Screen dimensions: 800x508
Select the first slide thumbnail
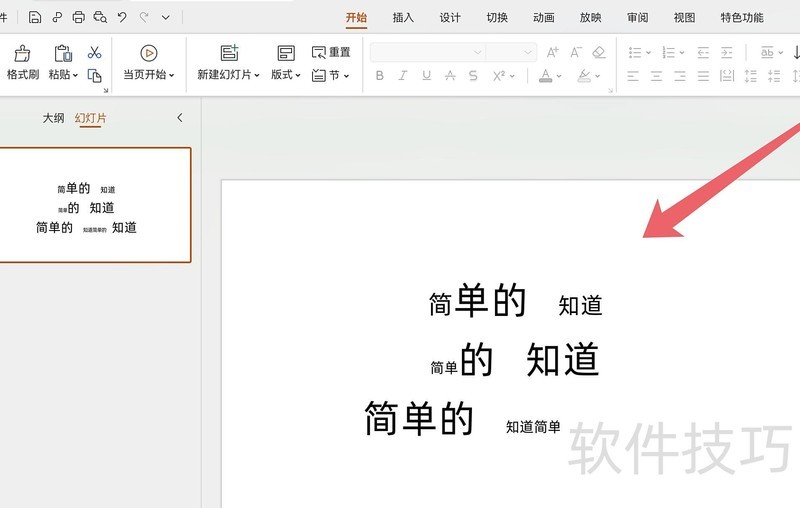click(94, 205)
